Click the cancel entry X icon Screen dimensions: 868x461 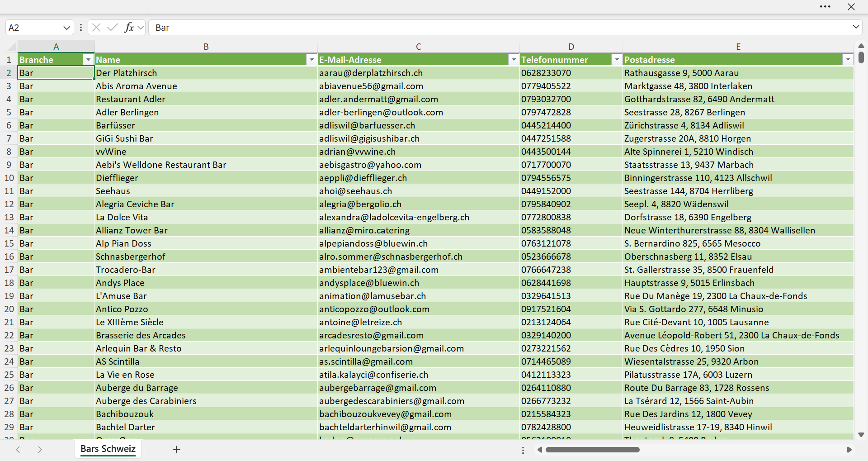pyautogui.click(x=96, y=28)
